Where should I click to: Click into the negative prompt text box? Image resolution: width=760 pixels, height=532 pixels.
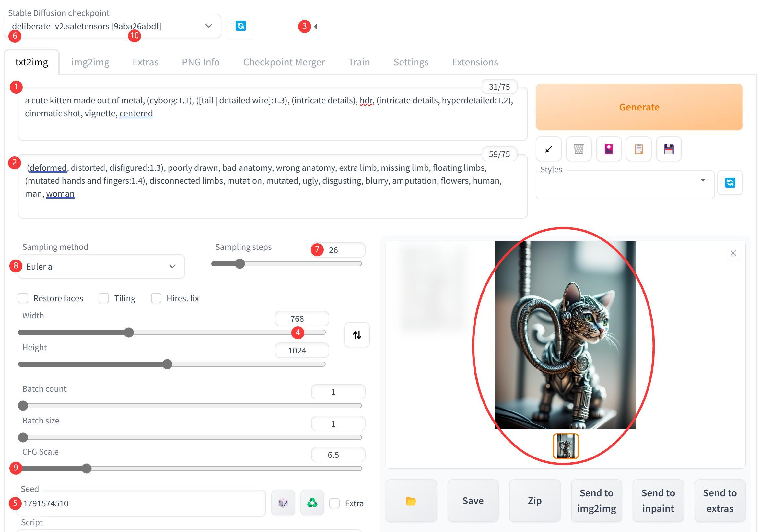pyautogui.click(x=273, y=186)
